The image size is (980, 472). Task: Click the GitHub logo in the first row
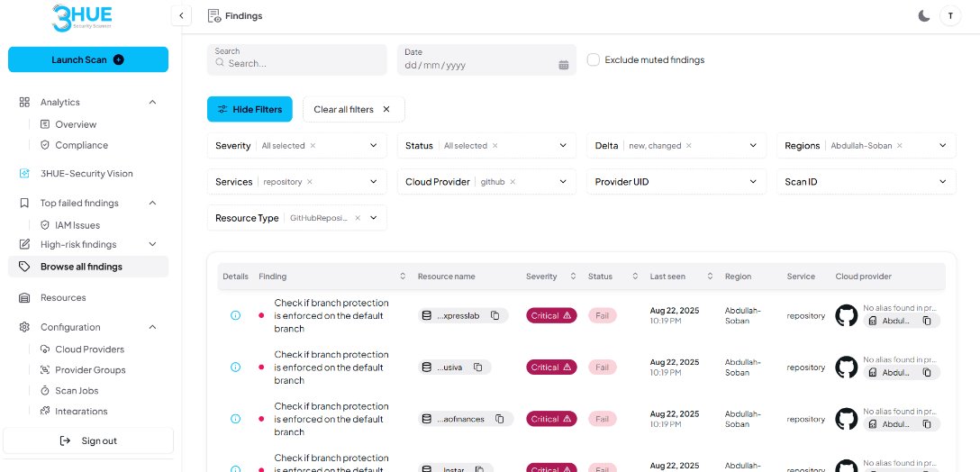click(x=846, y=315)
